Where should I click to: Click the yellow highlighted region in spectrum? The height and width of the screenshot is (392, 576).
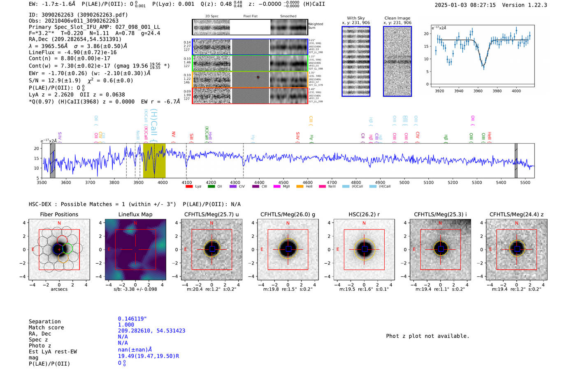[x=154, y=161]
